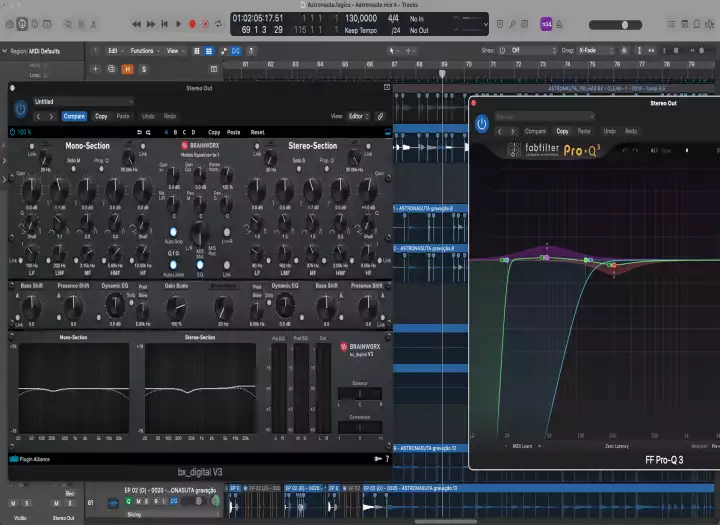Toggle the metronome click icon
This screenshot has width=720, height=525.
559,24
